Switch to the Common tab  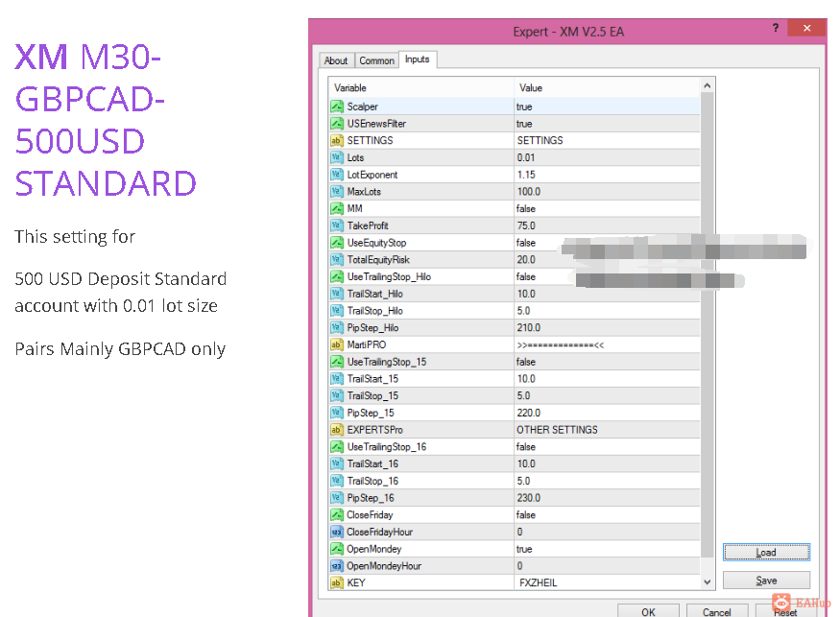click(376, 60)
